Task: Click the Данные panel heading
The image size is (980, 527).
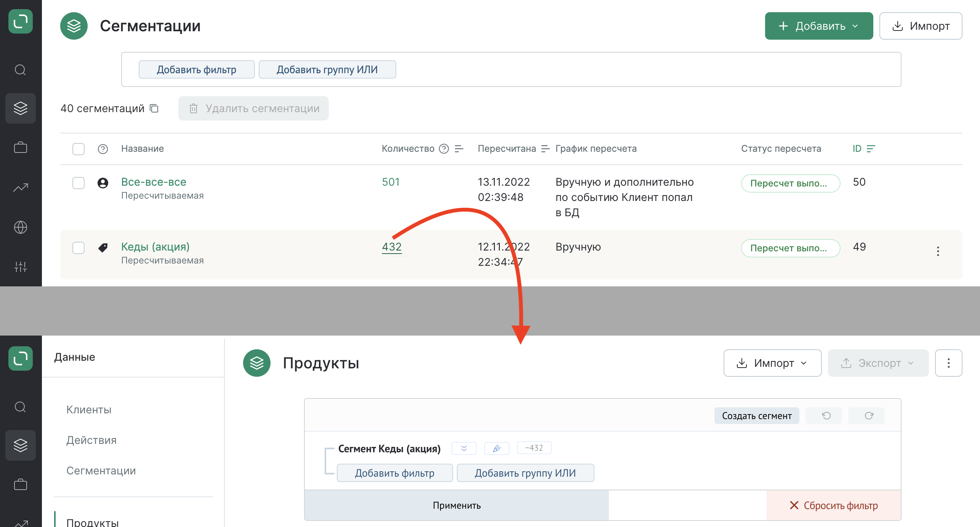Action: pos(75,357)
